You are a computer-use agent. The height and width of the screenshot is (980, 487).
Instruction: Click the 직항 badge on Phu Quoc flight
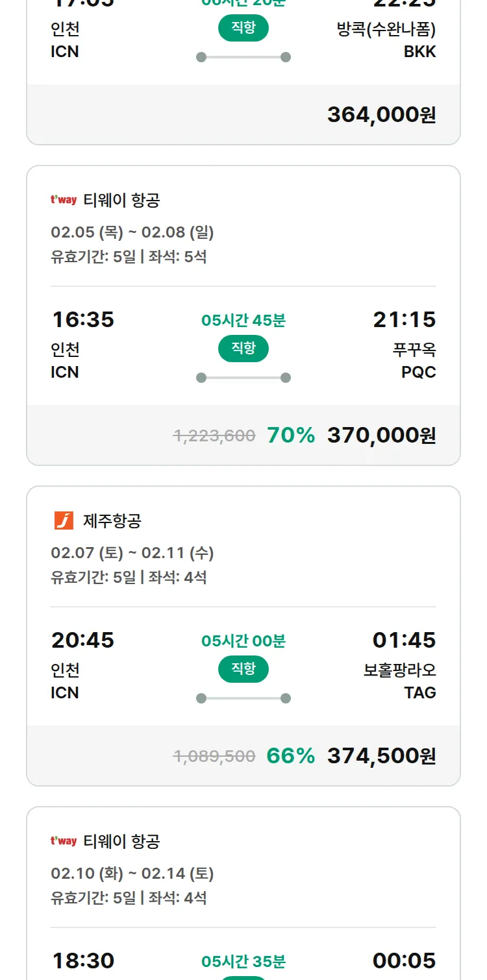tap(243, 349)
